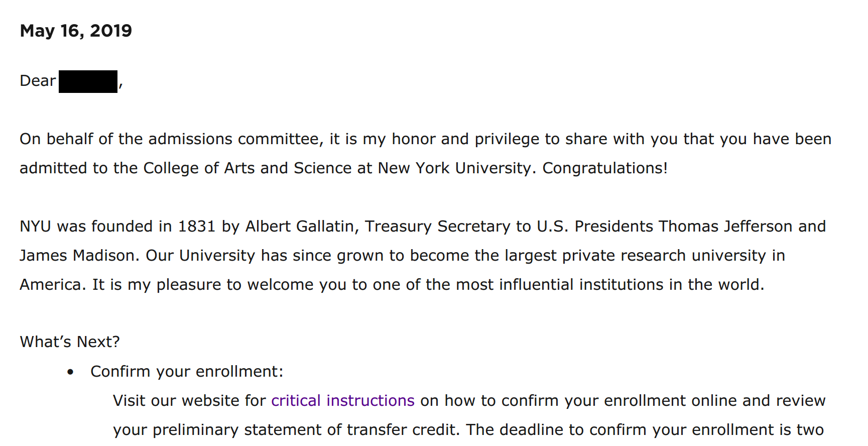Click the year "1831" in the letter

(196, 226)
